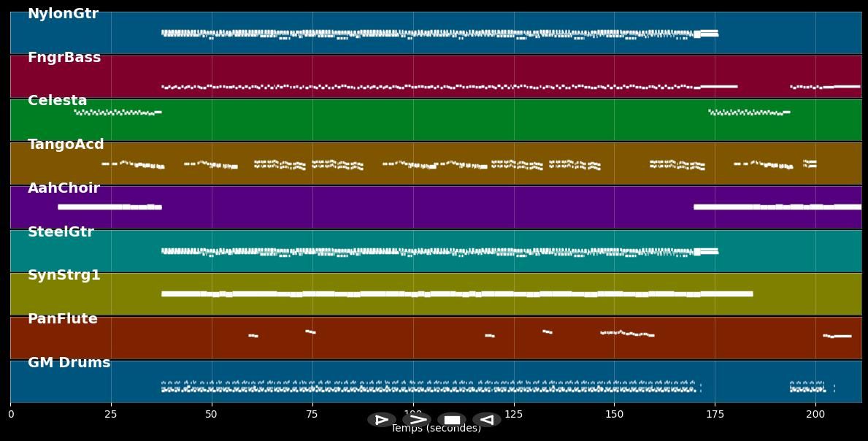The height and width of the screenshot is (441, 868).
Task: Click the 50 second tick on the time axis
Action: (x=212, y=414)
